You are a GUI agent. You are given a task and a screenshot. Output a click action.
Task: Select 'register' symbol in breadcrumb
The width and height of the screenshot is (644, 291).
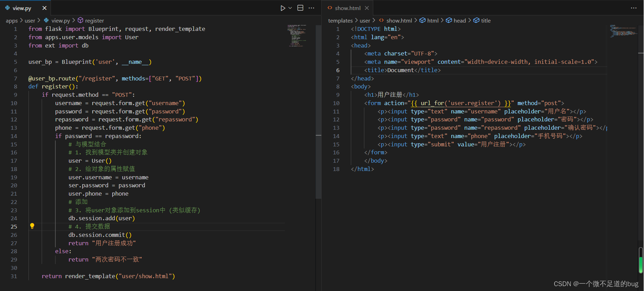[x=94, y=21]
